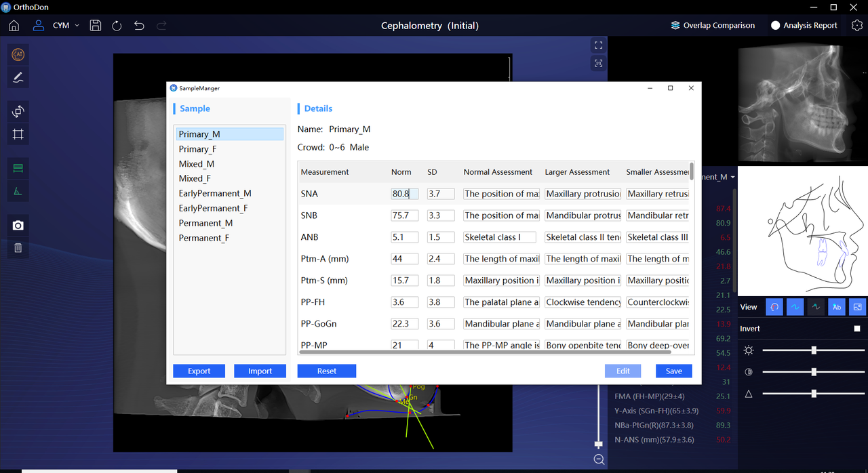This screenshot has height=473, width=868.
Task: Toggle the first View overlay button
Action: (x=774, y=307)
